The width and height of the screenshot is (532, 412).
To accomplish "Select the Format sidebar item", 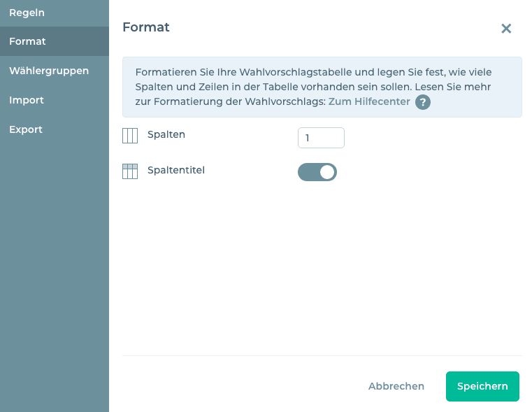I will [27, 41].
